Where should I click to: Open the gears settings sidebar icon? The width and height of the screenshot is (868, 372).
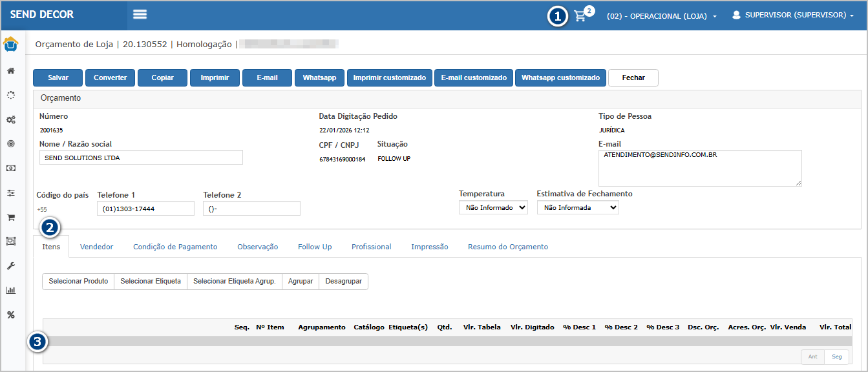pyautogui.click(x=11, y=119)
